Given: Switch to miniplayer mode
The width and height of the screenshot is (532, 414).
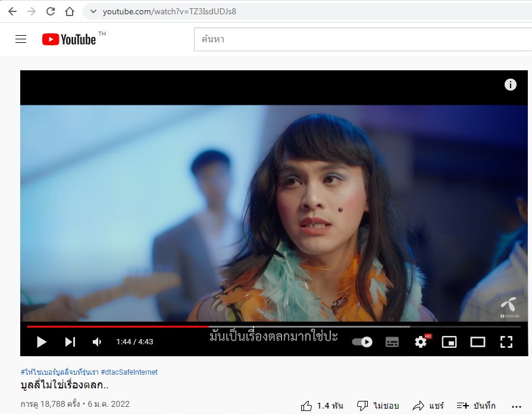Looking at the screenshot, I should (449, 342).
